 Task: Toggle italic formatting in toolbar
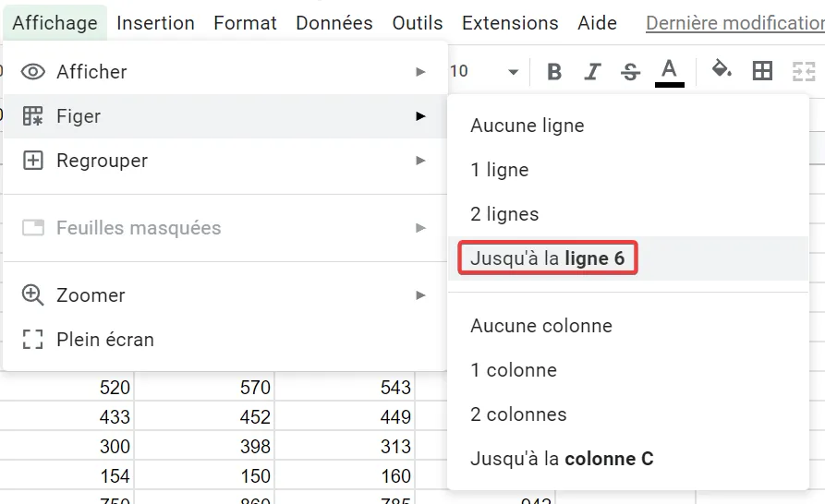coord(592,71)
